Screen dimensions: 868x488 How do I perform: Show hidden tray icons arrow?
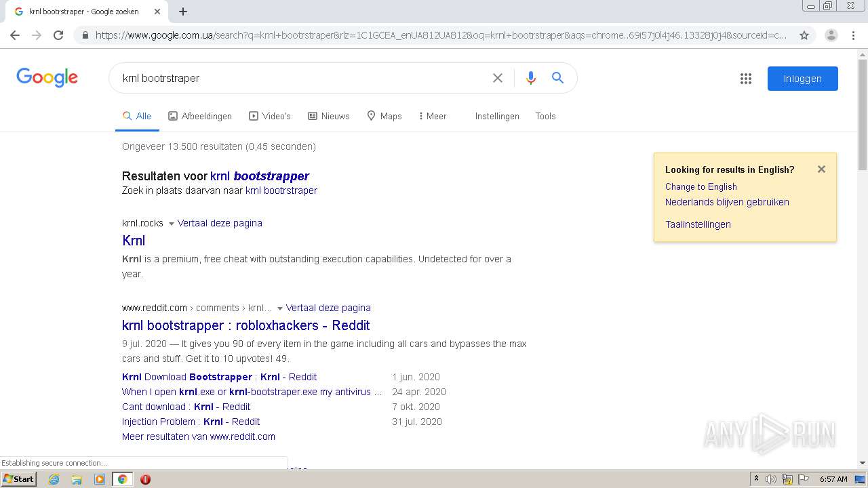756,479
